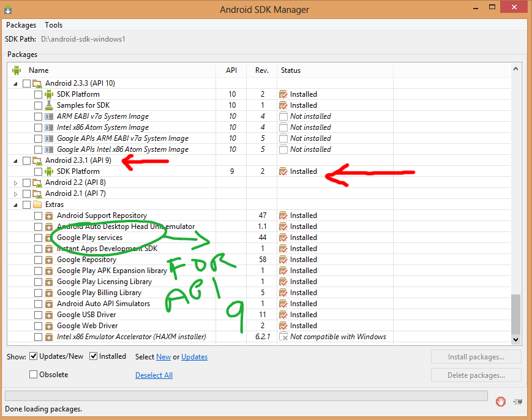The height and width of the screenshot is (420, 532).
Task: Click package icon beside Google USB Driver
Action: 49,315
